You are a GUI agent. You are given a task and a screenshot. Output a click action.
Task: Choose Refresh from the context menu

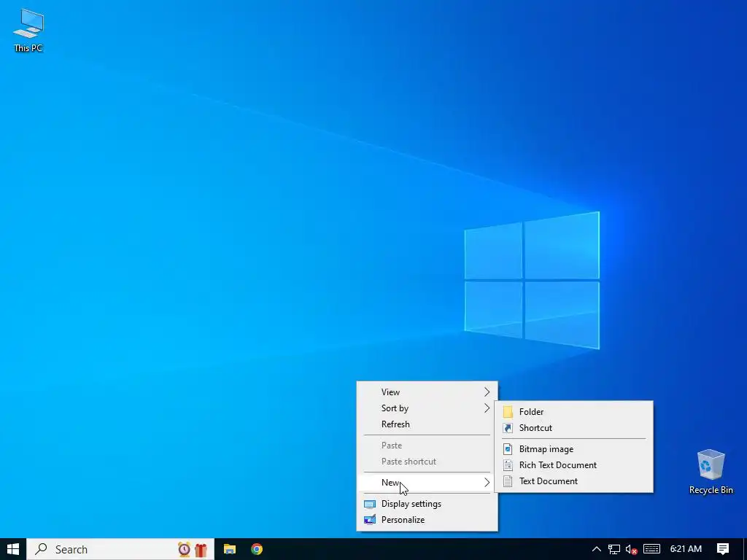click(x=427, y=424)
